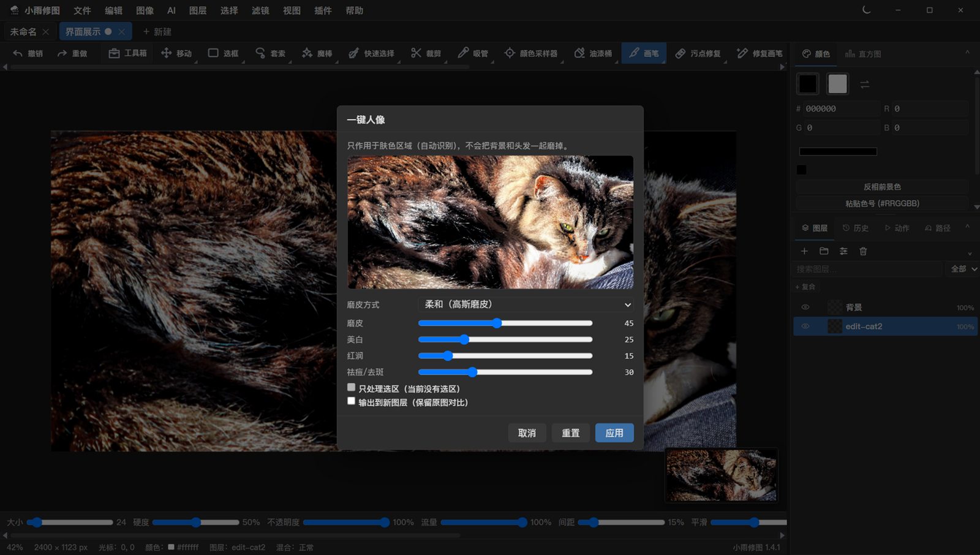Collapse the 图层 panel
Viewport: 980px width, 555px height.
point(967,227)
